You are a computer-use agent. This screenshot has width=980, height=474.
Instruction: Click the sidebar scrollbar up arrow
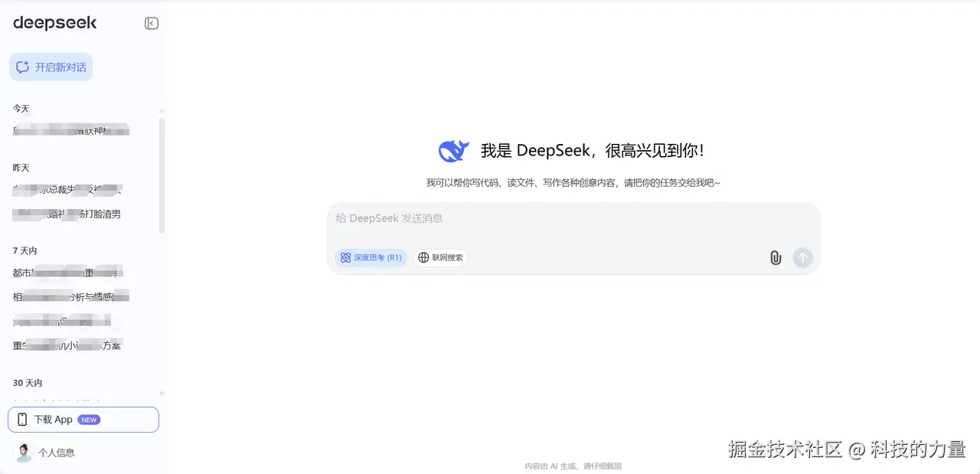162,111
